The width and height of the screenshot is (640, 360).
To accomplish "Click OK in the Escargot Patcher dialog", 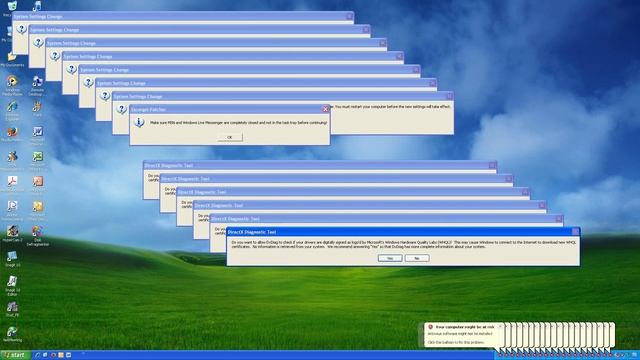I will [x=229, y=138].
